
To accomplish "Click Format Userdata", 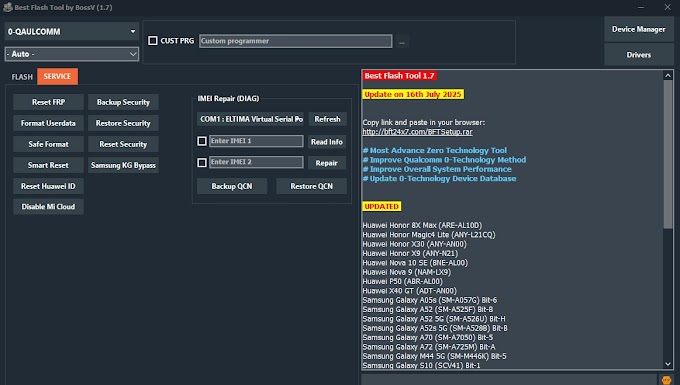I will pos(48,123).
